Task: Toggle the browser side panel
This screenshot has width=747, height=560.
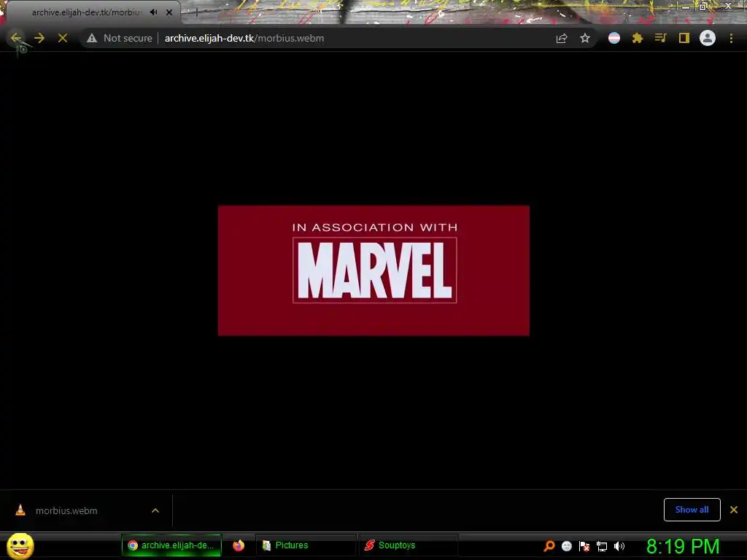Action: pos(684,38)
